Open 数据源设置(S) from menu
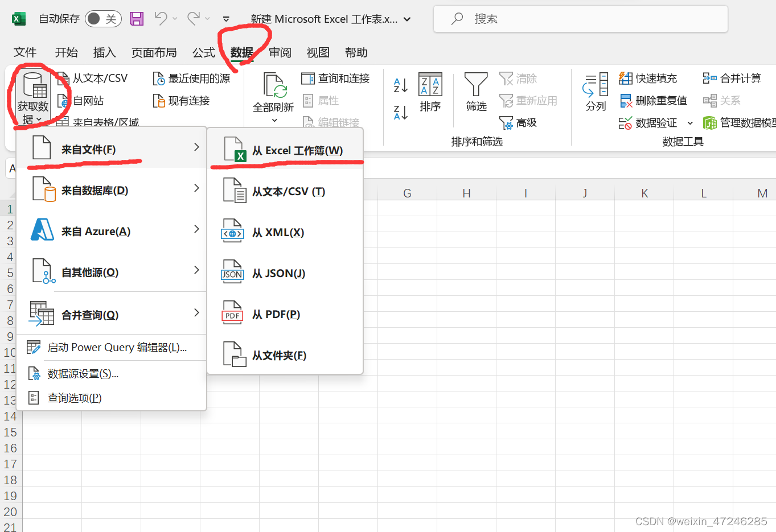The width and height of the screenshot is (776, 532). coord(112,374)
